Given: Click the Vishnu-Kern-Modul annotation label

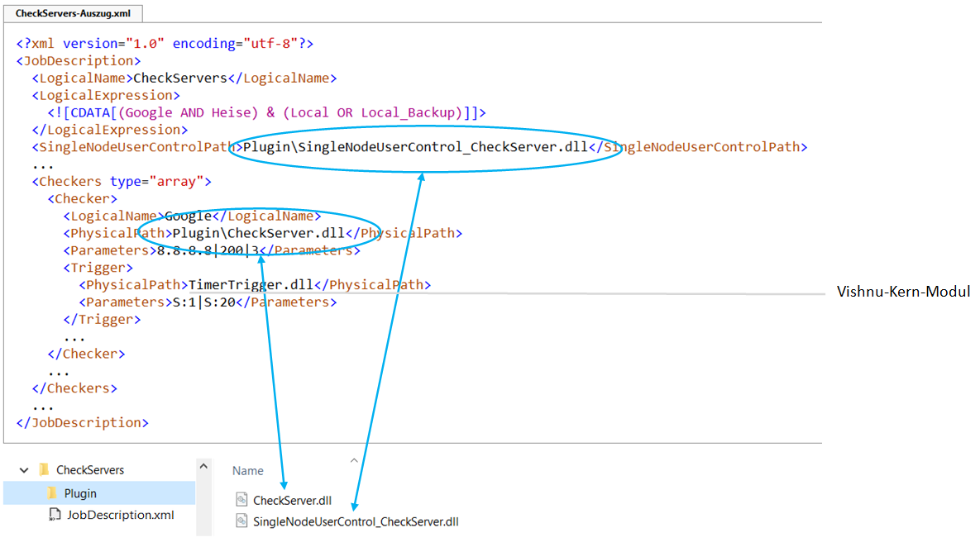Looking at the screenshot, I should [x=902, y=292].
